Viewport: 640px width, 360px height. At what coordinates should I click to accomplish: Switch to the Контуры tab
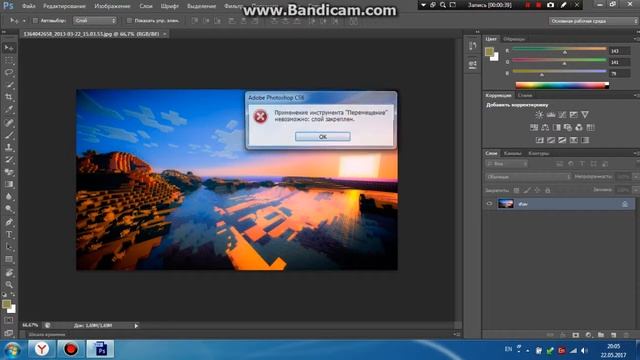(539, 153)
